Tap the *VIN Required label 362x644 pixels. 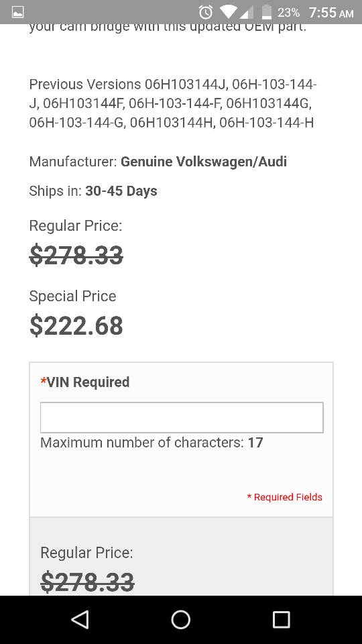(85, 382)
